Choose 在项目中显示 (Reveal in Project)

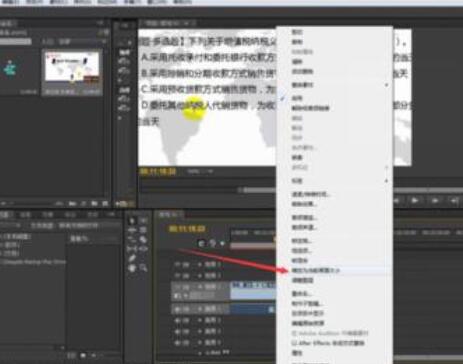coord(308,314)
